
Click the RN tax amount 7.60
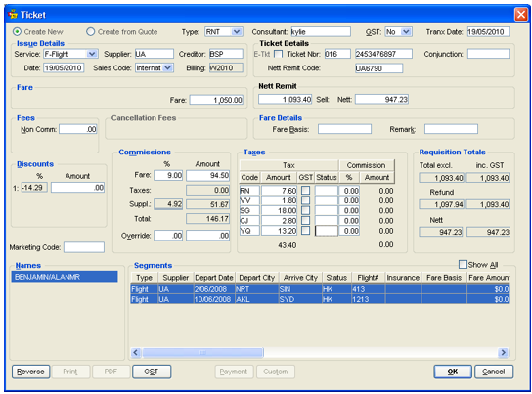click(280, 191)
